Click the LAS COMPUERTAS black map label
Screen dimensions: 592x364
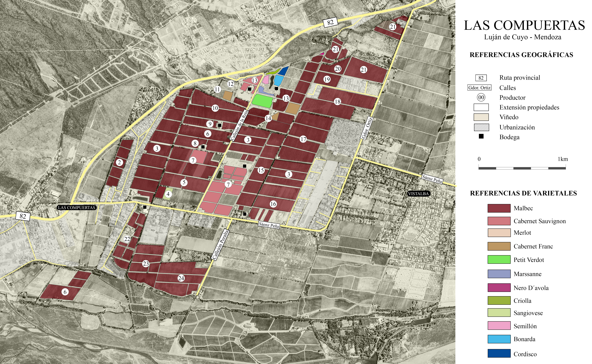click(x=77, y=208)
